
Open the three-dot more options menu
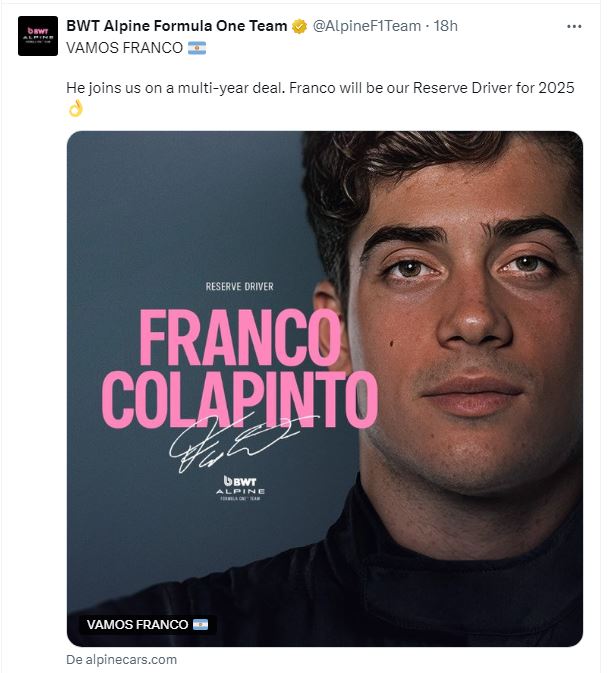coord(574,27)
